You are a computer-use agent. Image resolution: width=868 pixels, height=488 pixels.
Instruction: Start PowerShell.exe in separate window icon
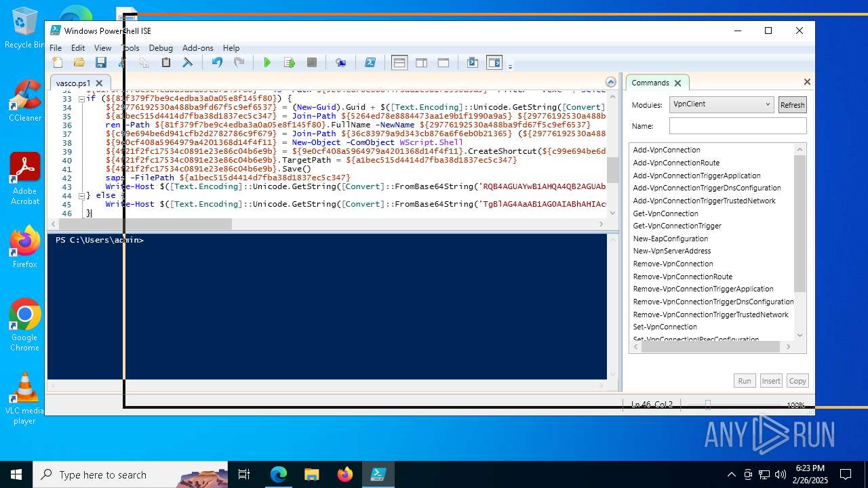click(370, 62)
